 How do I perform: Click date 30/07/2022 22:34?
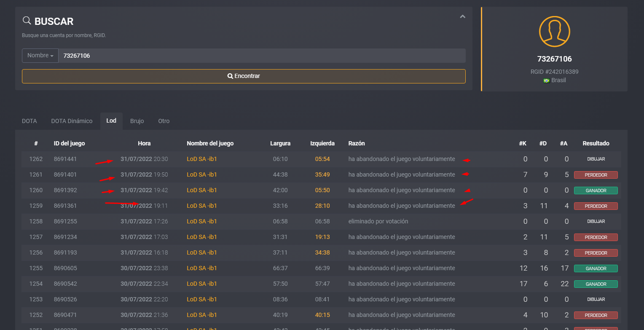[144, 284]
